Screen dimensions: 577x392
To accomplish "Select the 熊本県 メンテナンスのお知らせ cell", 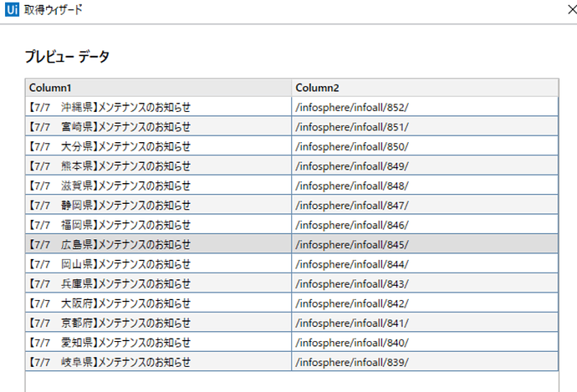I will pyautogui.click(x=159, y=165).
